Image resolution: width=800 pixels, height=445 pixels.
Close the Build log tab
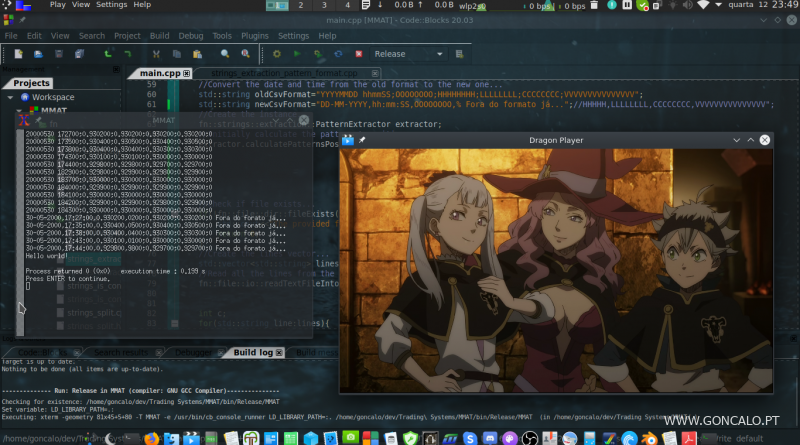coord(279,353)
